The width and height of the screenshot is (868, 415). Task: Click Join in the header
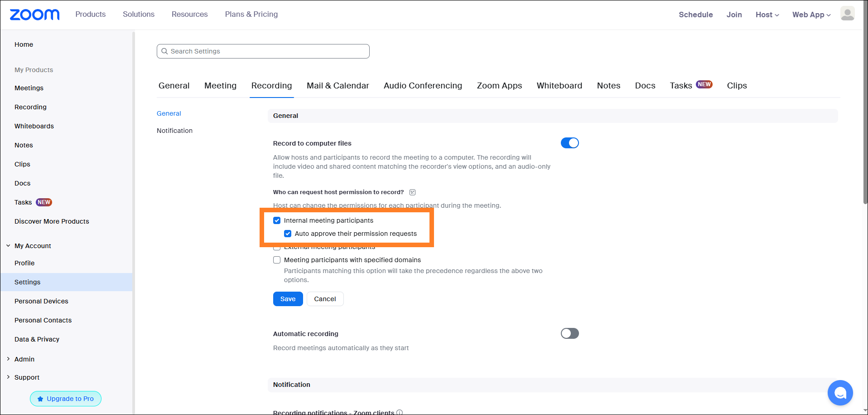tap(734, 15)
